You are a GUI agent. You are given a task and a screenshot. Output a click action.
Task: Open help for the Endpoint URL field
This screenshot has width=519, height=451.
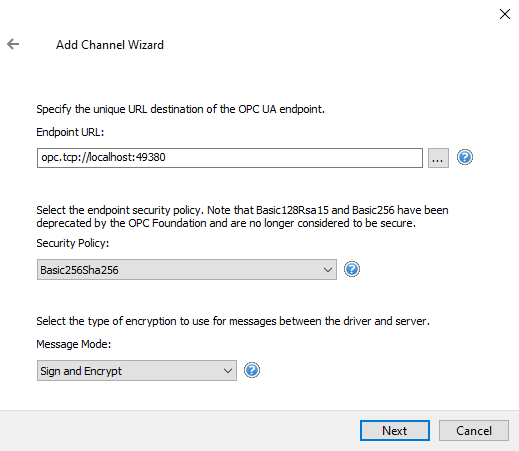click(x=465, y=157)
